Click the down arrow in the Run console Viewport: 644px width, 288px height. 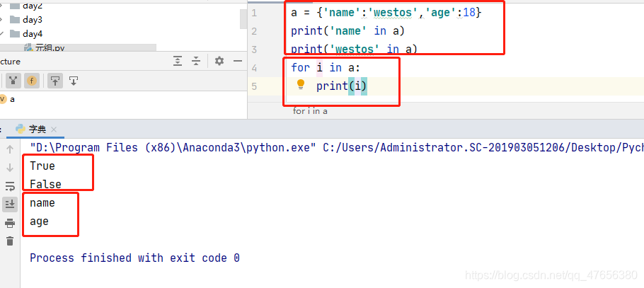(x=11, y=168)
